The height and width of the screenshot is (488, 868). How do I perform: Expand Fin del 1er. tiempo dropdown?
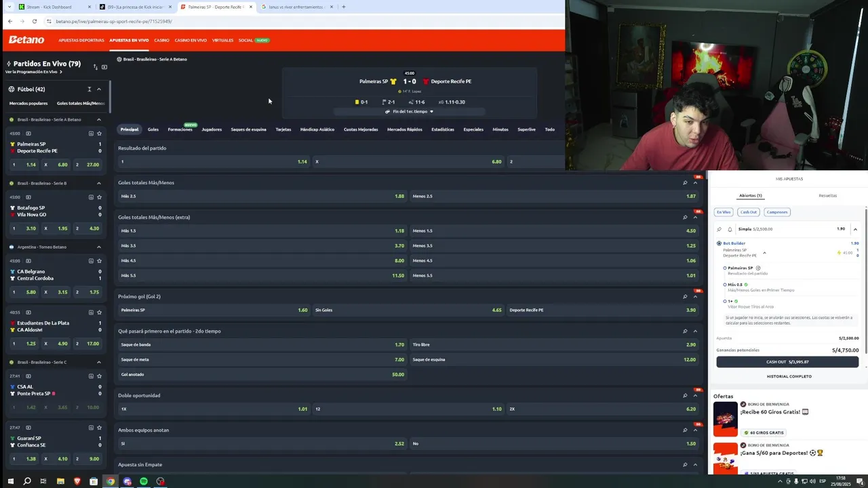pyautogui.click(x=410, y=111)
